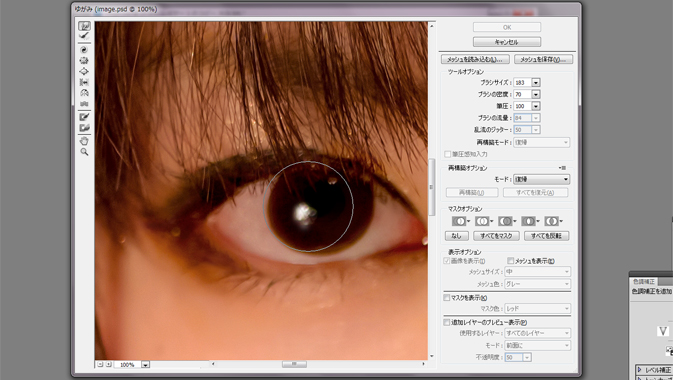Click zoom-in plus button below preview
This screenshot has height=380, width=673.
[109, 364]
